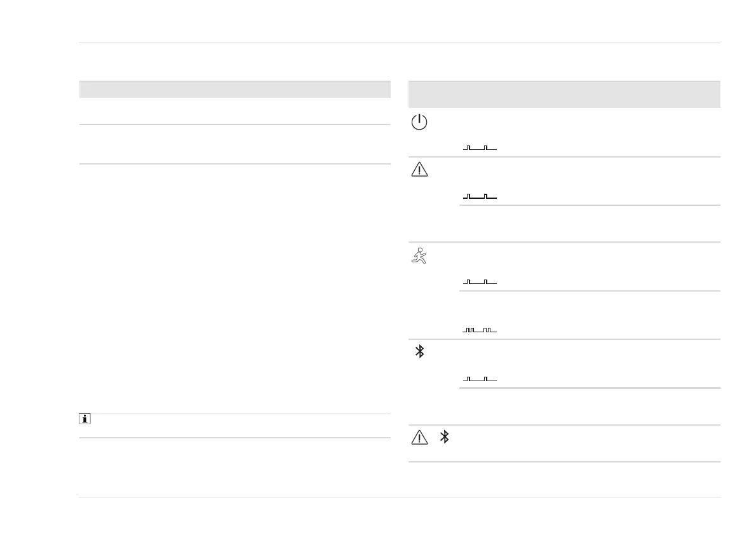
Task: Click the blink pattern in the Bluetooth row
Action: (480, 379)
